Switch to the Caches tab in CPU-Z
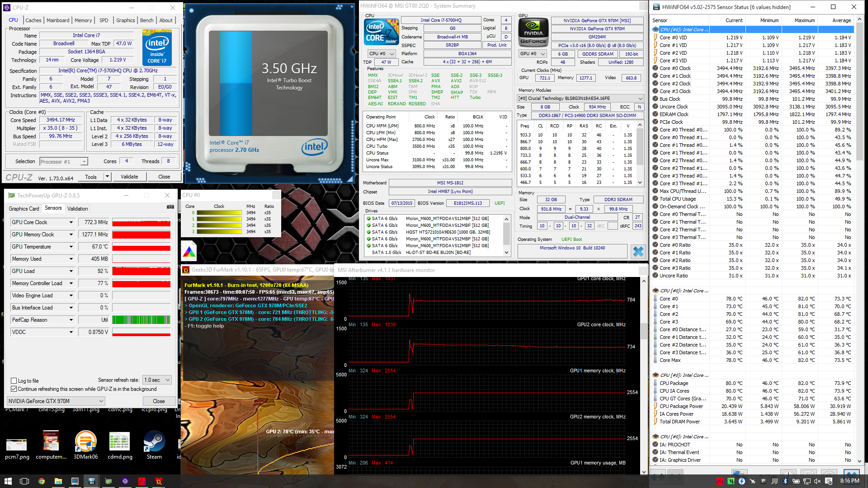 tap(33, 20)
